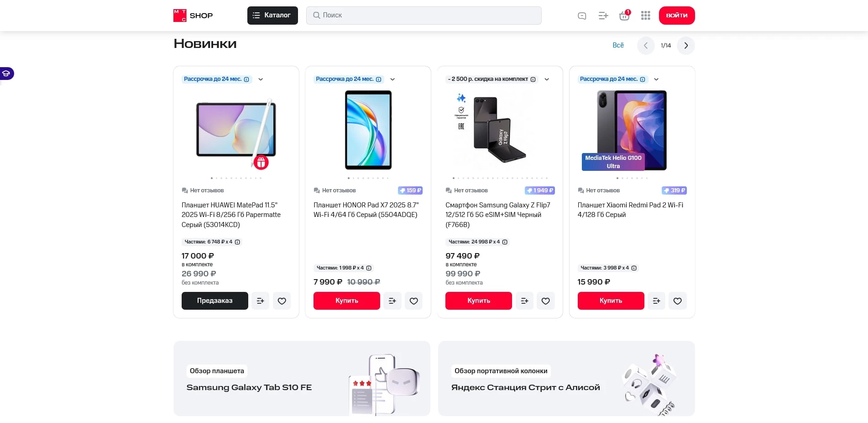Open the comparison list icon in the header
868x423 pixels.
click(603, 15)
